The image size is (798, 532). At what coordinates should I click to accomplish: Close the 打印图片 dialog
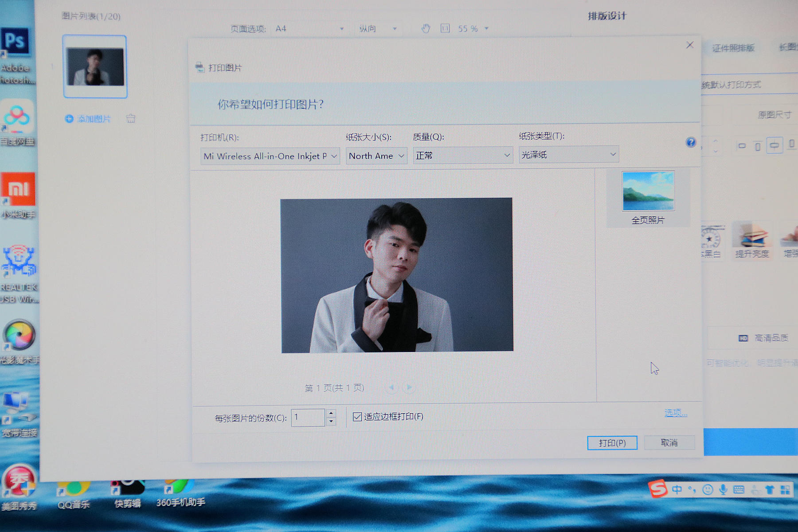[x=690, y=45]
